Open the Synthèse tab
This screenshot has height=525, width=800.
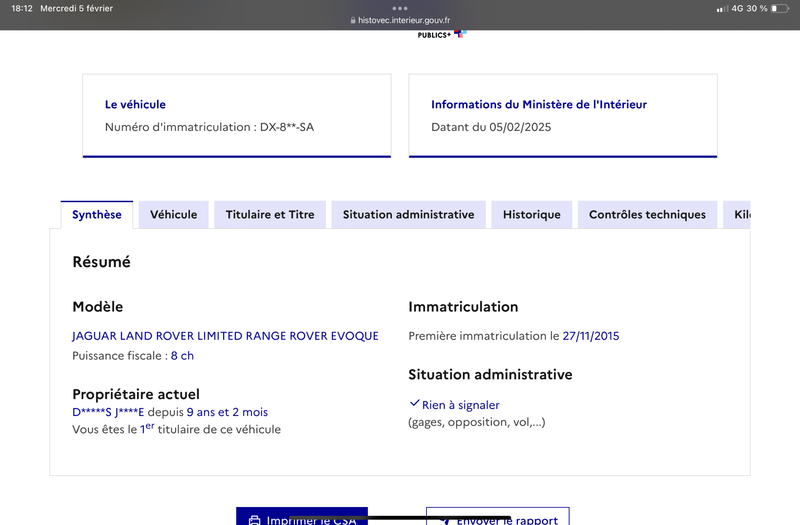[x=97, y=215]
